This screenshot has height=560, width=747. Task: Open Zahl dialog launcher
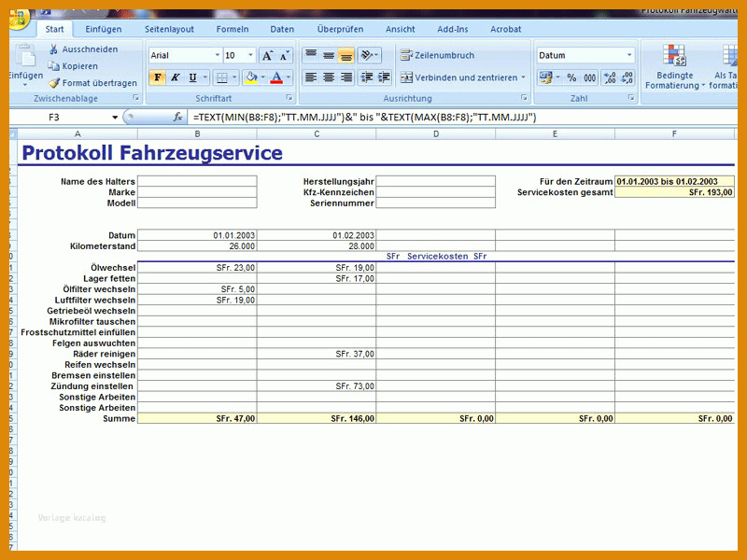click(631, 98)
